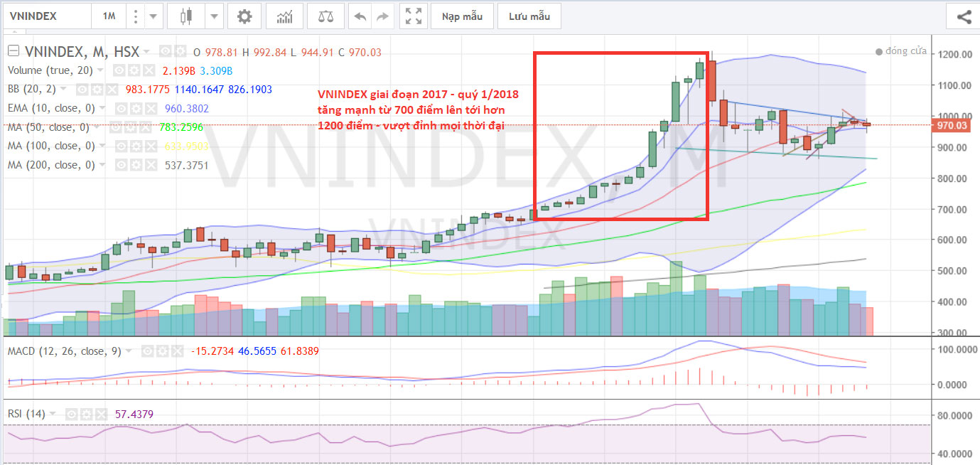Open the indicators chart icon
This screenshot has width=980, height=465.
286,16
